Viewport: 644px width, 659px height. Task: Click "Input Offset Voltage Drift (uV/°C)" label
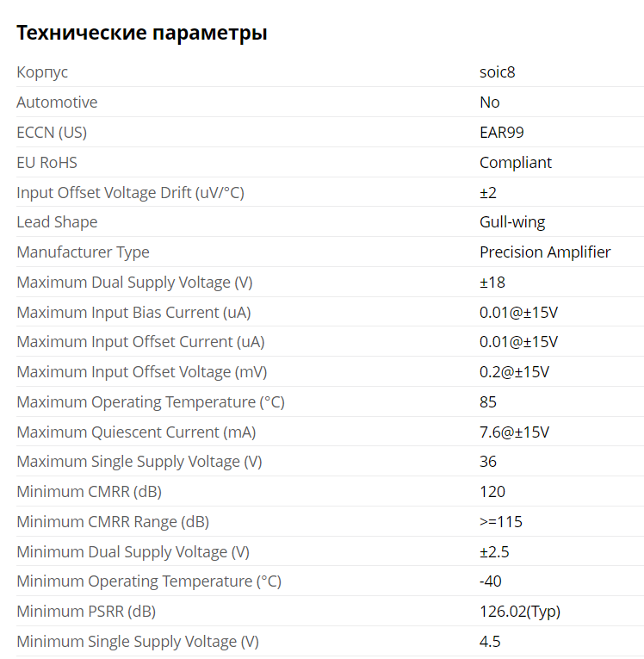(130, 193)
